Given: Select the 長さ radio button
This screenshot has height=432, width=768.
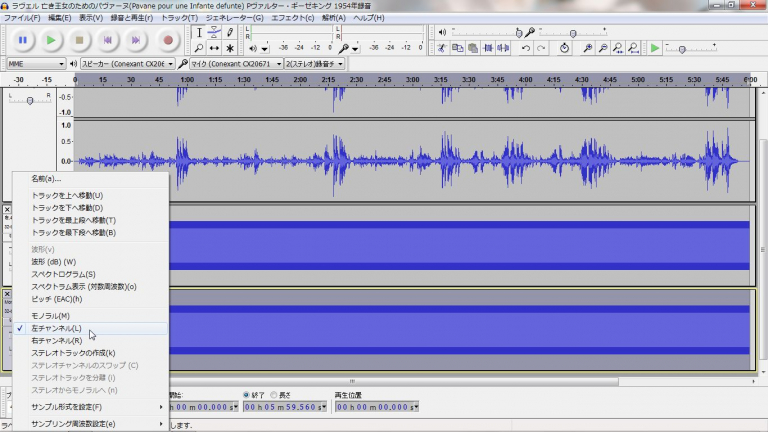Looking at the screenshot, I should point(274,395).
